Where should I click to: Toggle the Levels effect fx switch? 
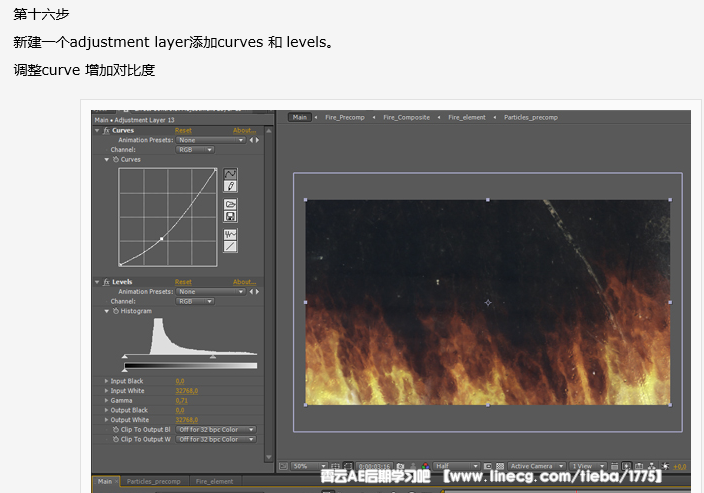point(106,282)
